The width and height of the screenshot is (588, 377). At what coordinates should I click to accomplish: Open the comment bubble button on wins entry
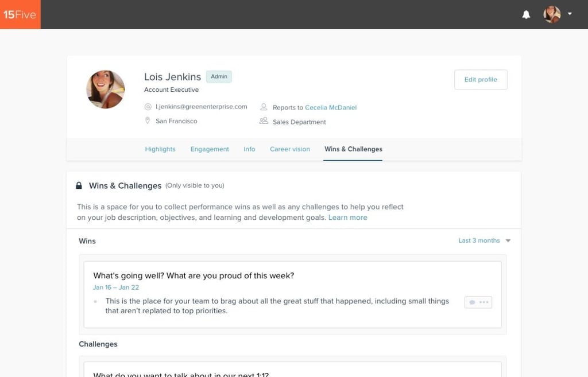pos(473,302)
